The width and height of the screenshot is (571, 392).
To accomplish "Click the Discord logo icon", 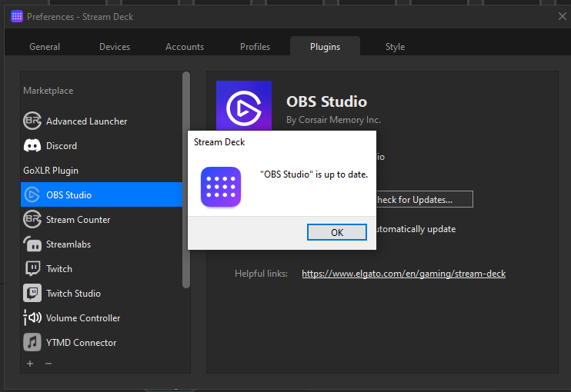I will [x=32, y=145].
